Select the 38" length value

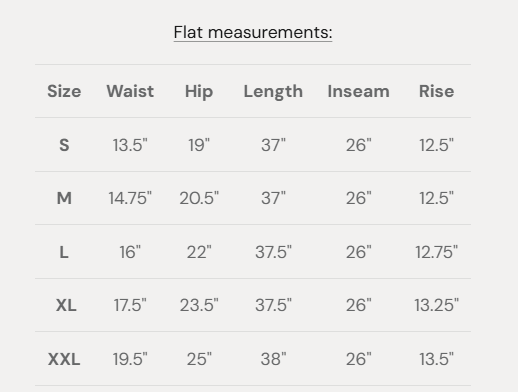coord(273,359)
